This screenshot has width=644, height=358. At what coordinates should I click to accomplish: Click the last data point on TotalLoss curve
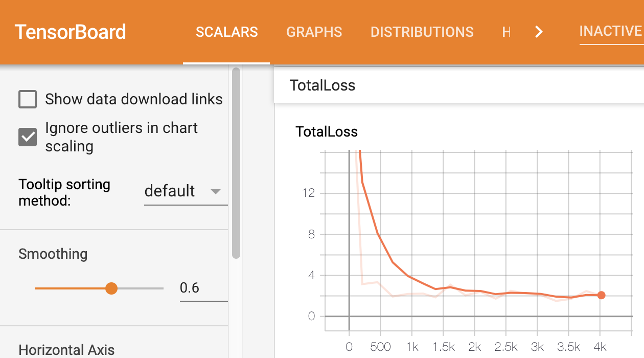point(601,295)
